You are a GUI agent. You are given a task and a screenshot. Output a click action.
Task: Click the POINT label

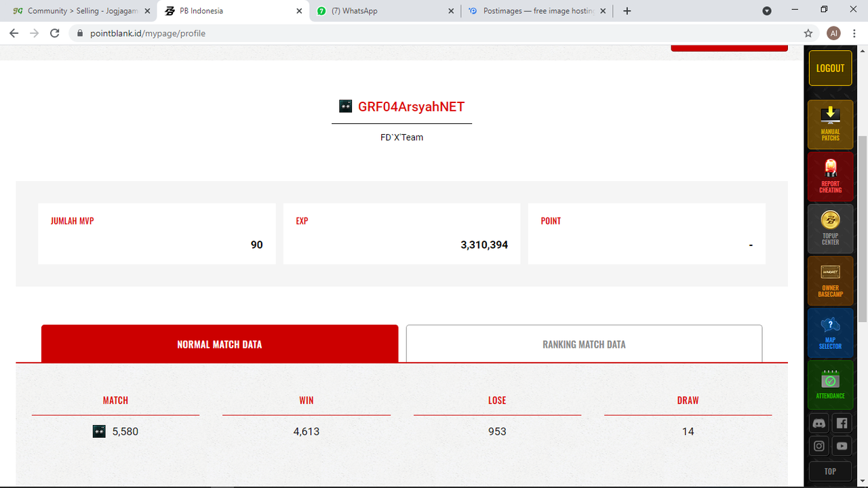[551, 221]
